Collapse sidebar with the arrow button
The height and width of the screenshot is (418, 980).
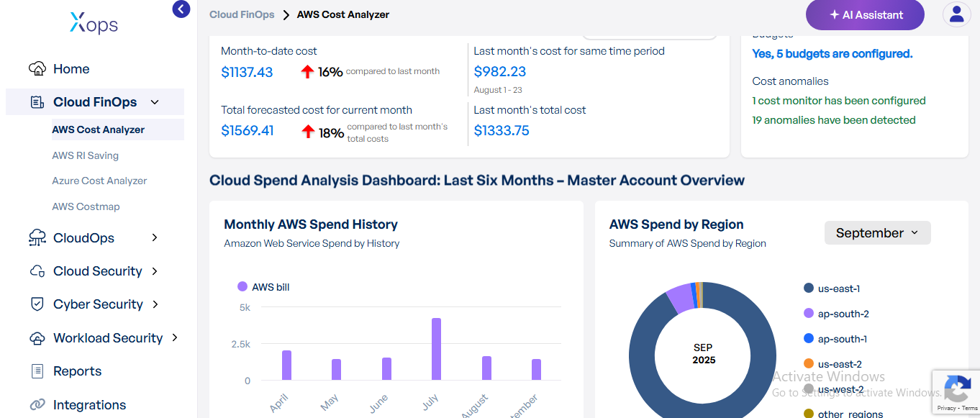tap(181, 9)
